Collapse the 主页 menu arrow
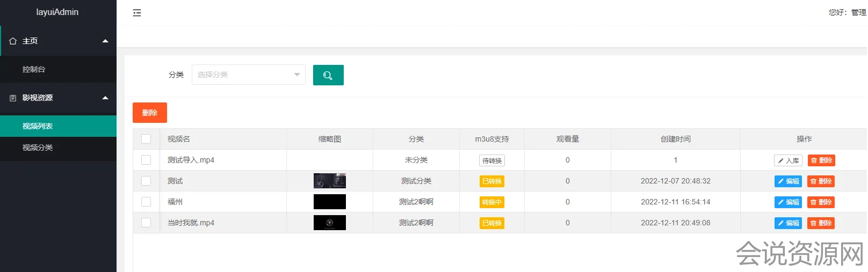Screen dimensions: 868x272 [x=105, y=41]
